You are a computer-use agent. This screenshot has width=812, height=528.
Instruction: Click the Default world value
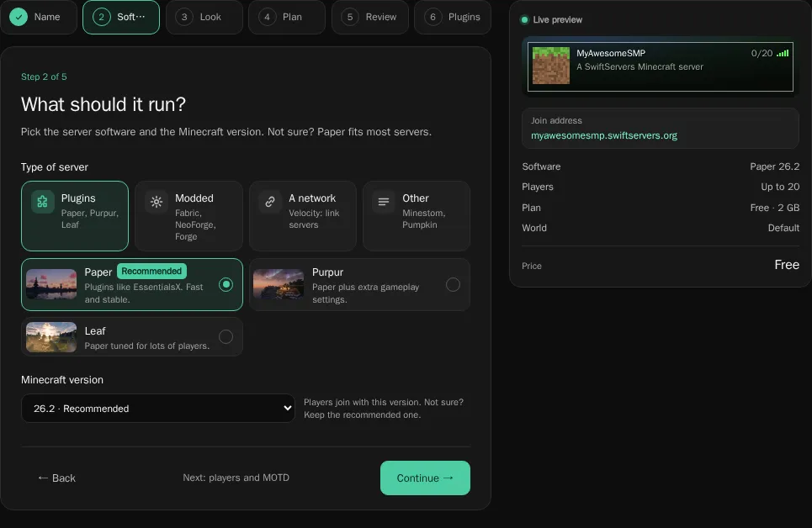(783, 228)
